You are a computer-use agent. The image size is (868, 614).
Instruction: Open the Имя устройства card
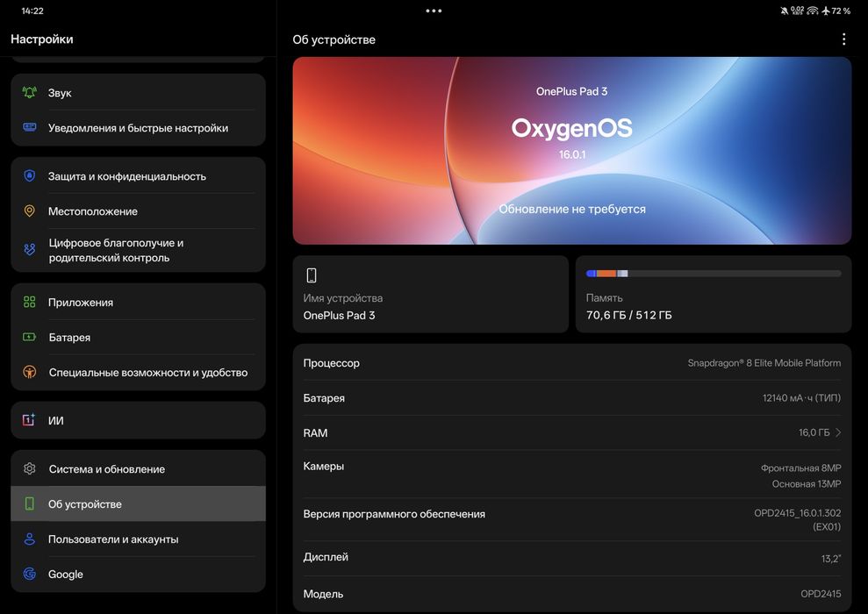pyautogui.click(x=431, y=294)
